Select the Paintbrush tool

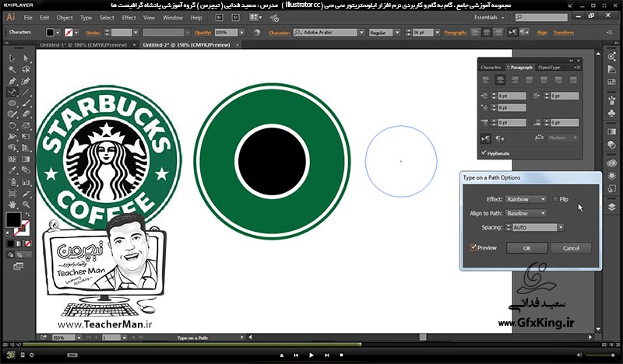tap(26, 103)
